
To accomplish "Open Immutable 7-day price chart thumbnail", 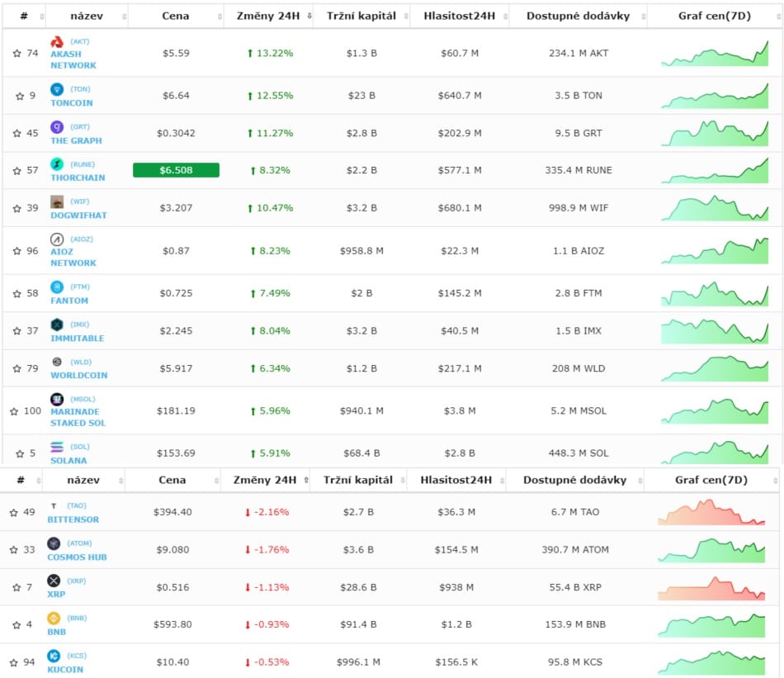I will 715,331.
